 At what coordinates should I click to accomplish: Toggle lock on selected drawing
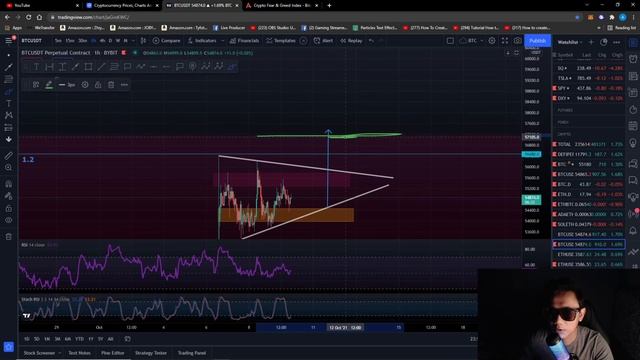[x=98, y=85]
